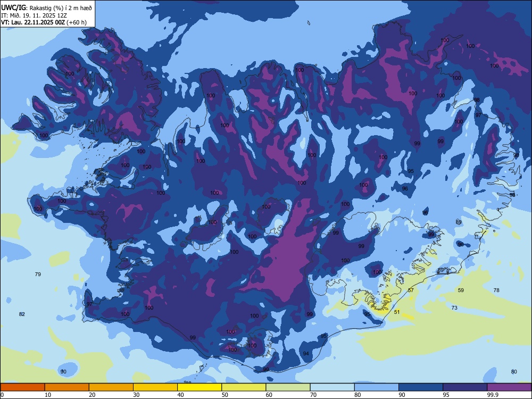
Task: Choose the 30–40 golden legend swatch
Action: point(155,387)
